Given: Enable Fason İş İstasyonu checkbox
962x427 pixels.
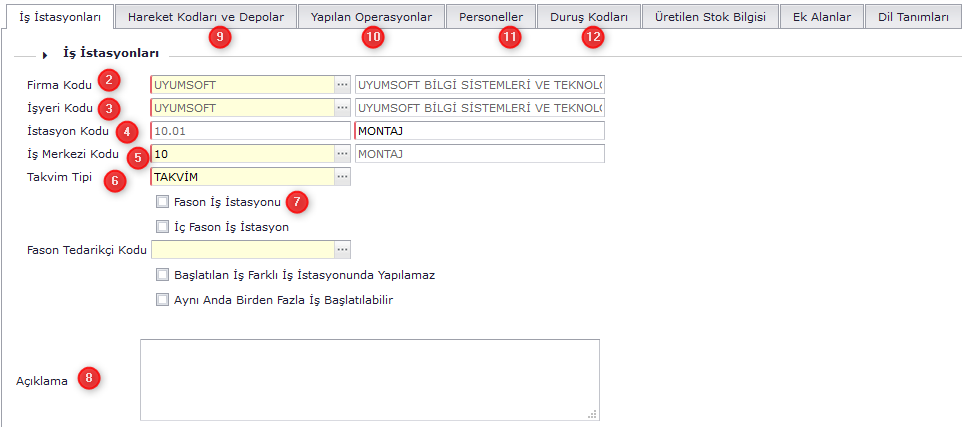Looking at the screenshot, I should pyautogui.click(x=163, y=202).
